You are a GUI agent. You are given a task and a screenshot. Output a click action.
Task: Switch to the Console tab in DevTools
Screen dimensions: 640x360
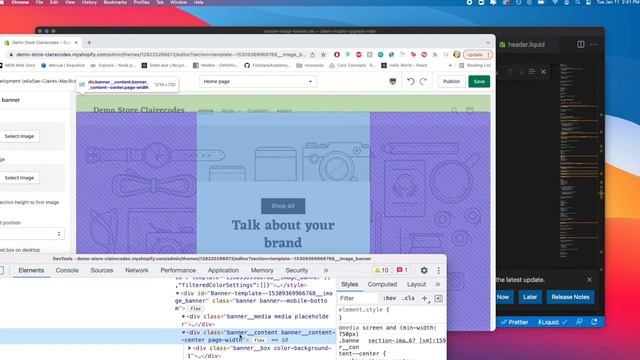pyautogui.click(x=67, y=270)
